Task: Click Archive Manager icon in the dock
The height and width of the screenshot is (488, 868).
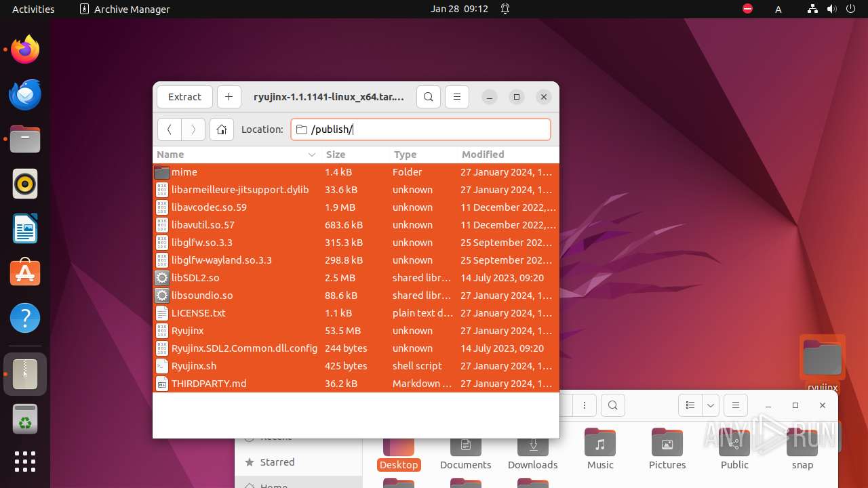Action: coord(25,374)
